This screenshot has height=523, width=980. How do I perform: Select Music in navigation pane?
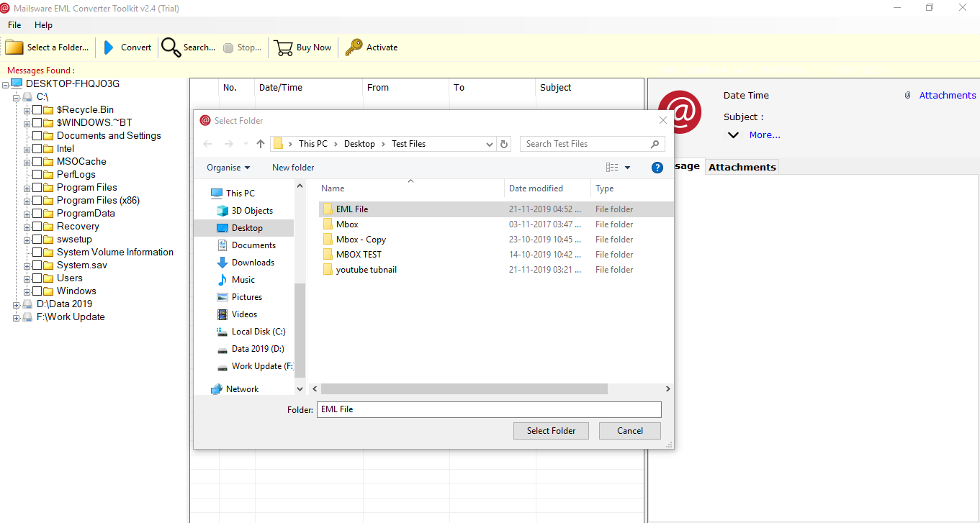[x=243, y=280]
